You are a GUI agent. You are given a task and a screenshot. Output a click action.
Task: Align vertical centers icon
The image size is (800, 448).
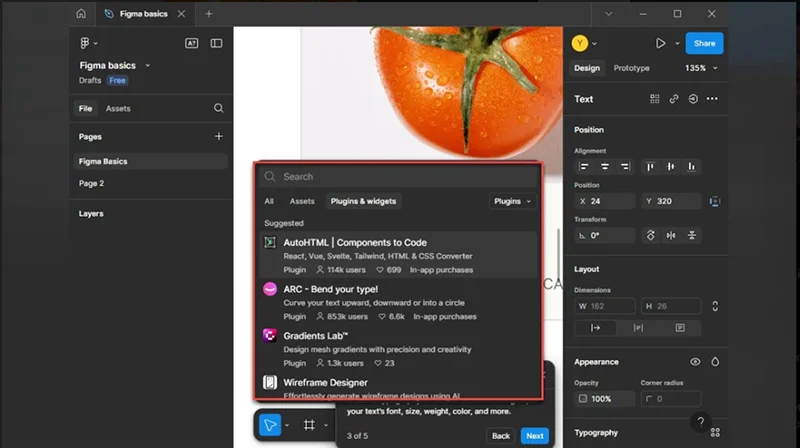pos(670,166)
